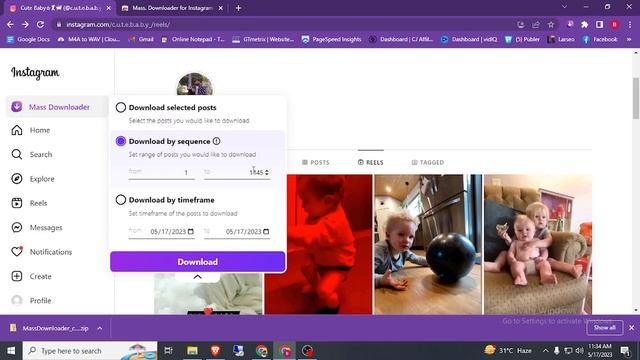Click the sequence 'from' number field
Image resolution: width=640 pixels, height=360 pixels.
pyautogui.click(x=162, y=173)
